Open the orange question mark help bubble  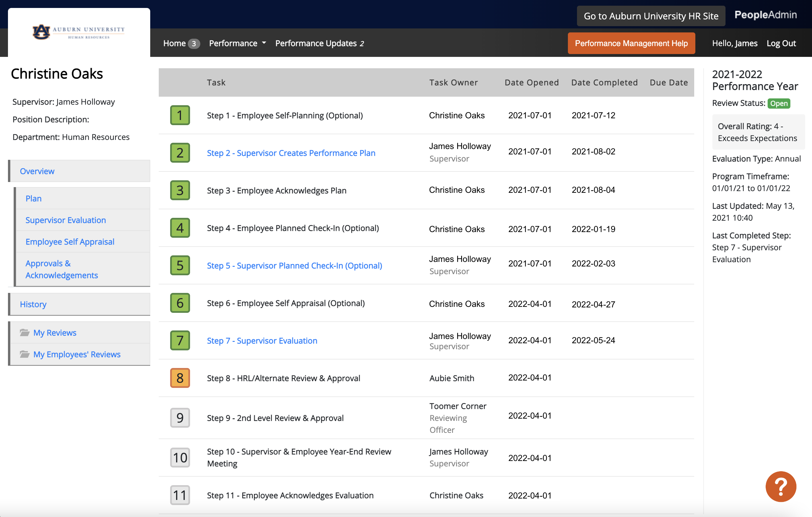[781, 487]
